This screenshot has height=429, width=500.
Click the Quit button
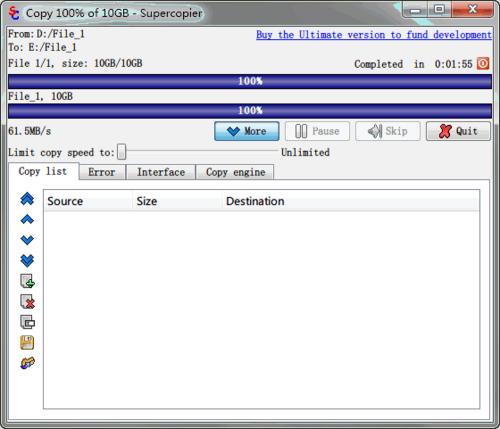click(458, 131)
